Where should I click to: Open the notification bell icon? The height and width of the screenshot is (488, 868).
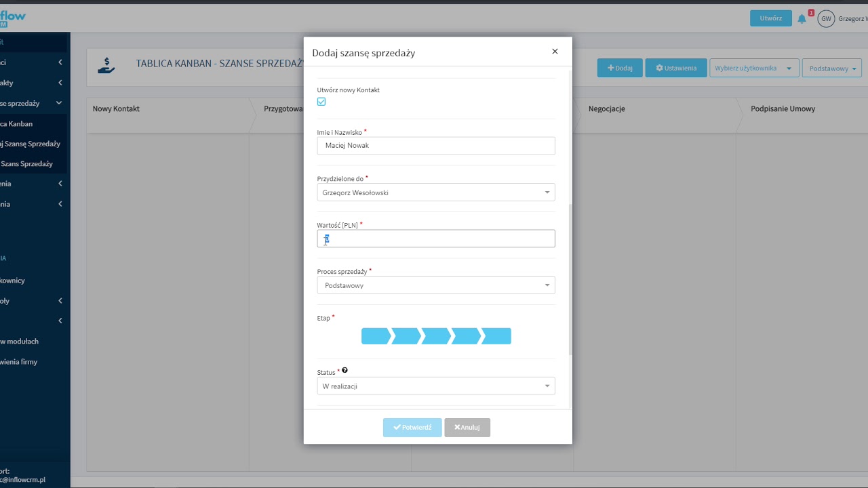802,19
